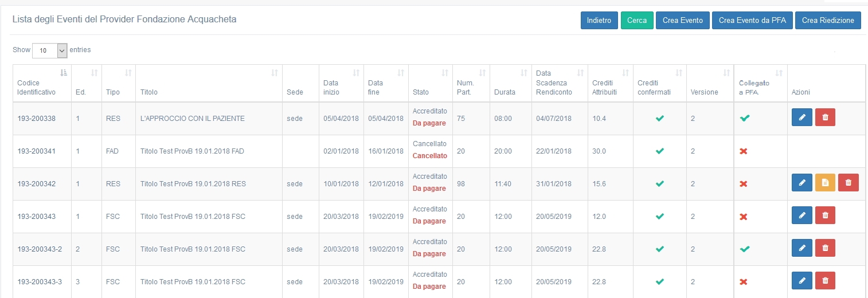868x298 pixels.
Task: Click Collegato a PFA checkmark for 193-200338
Action: pyautogui.click(x=745, y=119)
